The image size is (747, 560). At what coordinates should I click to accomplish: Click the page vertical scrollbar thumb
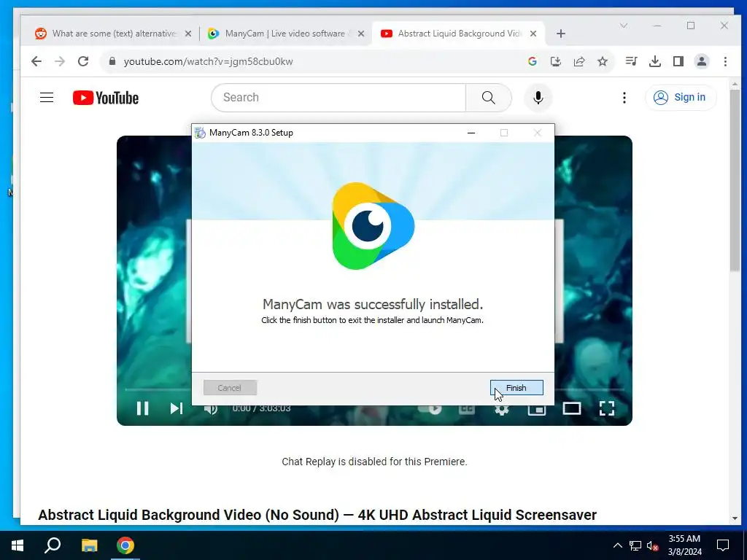tap(735, 181)
